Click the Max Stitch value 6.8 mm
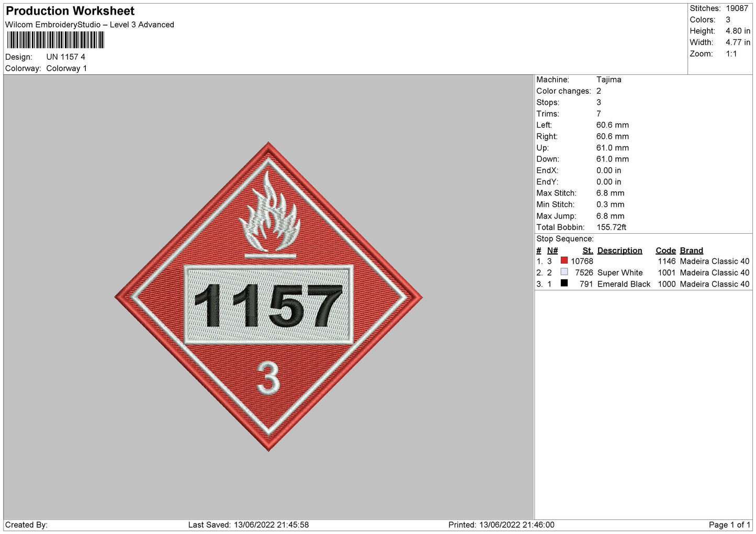The height and width of the screenshot is (534, 756). click(x=611, y=193)
